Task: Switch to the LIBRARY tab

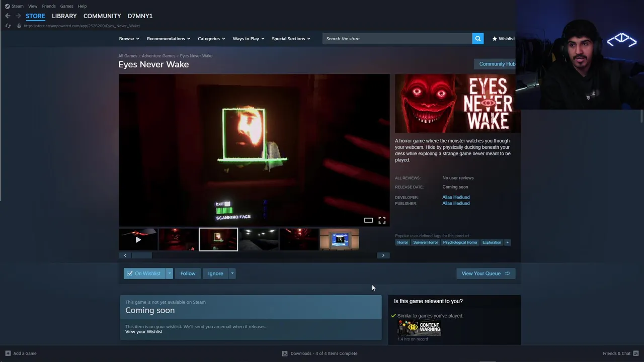Action: pyautogui.click(x=64, y=16)
